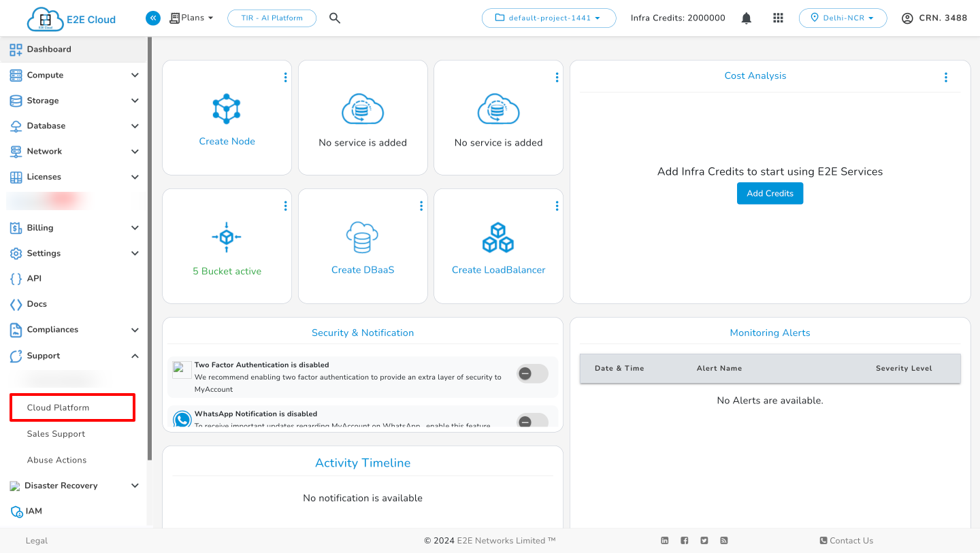Click the Create DBaaS cloud icon
The height and width of the screenshot is (553, 980).
click(x=362, y=237)
